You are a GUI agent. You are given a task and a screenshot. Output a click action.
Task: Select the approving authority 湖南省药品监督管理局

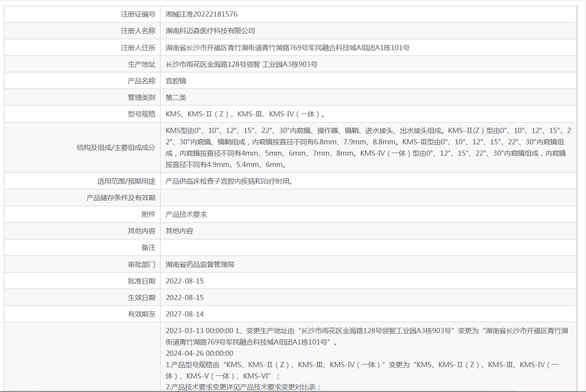200,264
